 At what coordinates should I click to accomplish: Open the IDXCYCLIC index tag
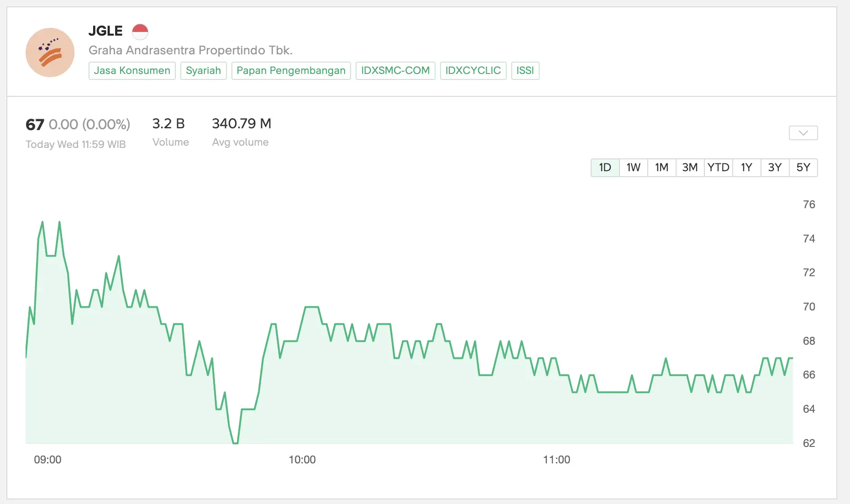(x=473, y=71)
